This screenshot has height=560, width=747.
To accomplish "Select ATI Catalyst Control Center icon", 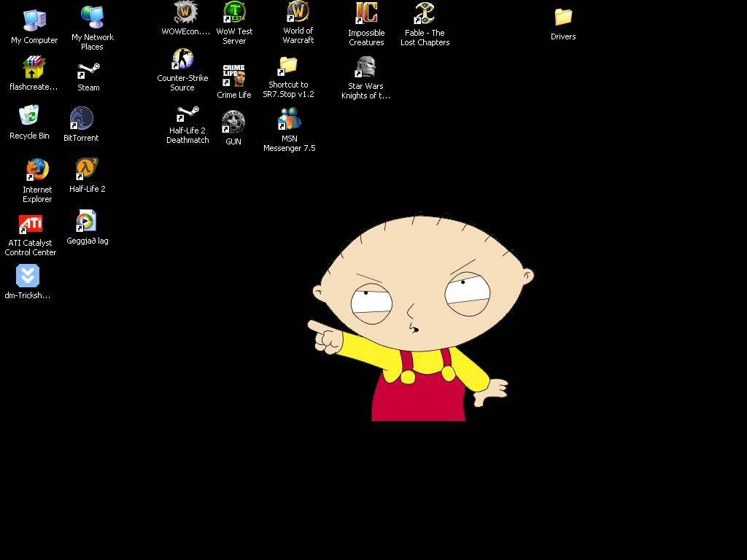I will coord(31,223).
